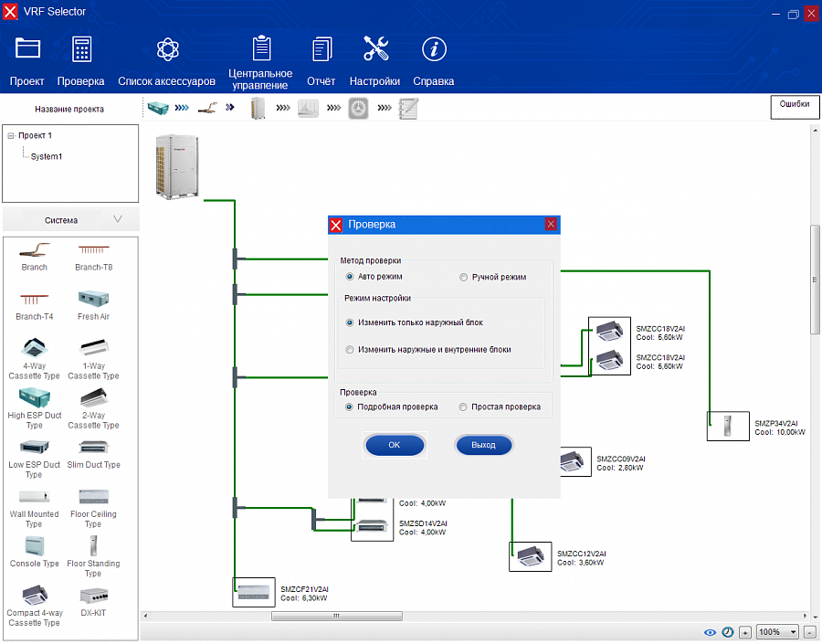Open the Справка info icon

pos(433,49)
